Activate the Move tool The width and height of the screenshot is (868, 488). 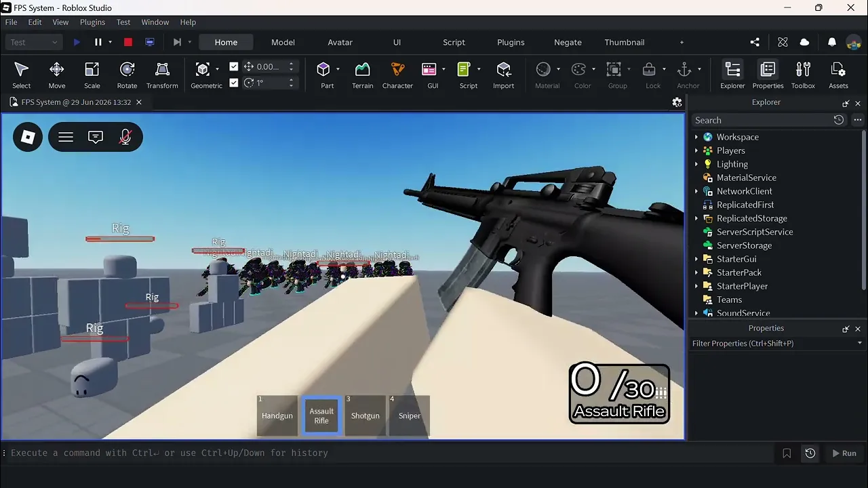[57, 75]
